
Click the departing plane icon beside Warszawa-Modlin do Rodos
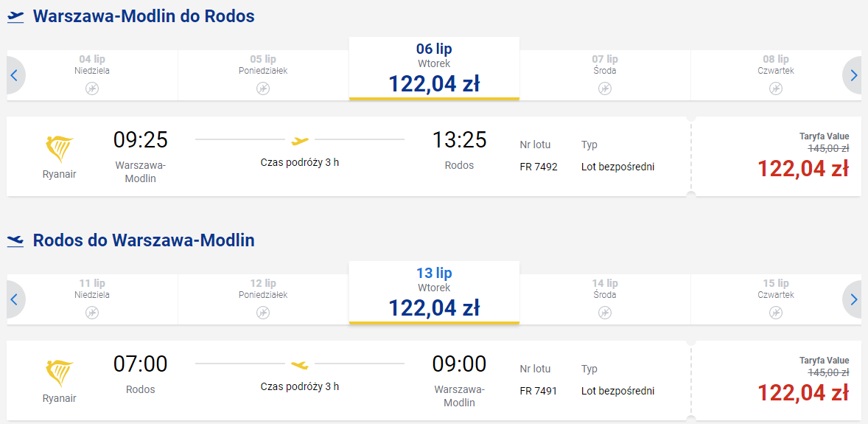pos(16,17)
